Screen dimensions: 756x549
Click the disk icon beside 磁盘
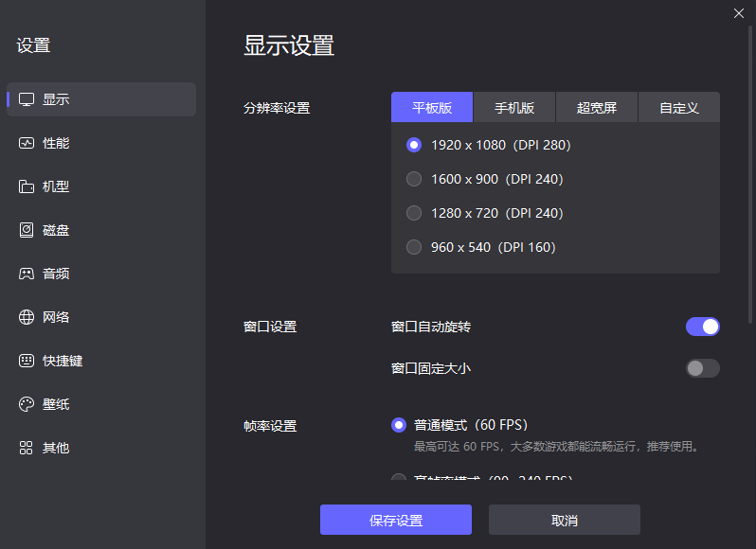pos(26,230)
